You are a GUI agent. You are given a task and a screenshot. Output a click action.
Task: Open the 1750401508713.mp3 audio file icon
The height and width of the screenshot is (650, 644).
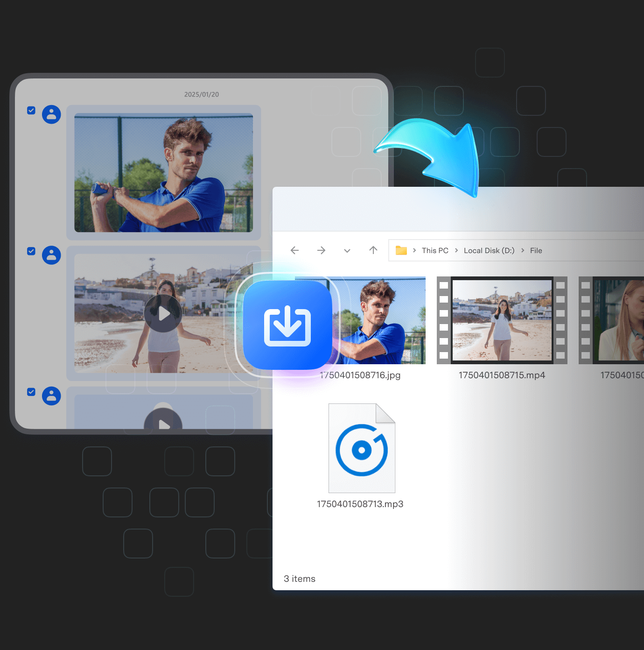[x=362, y=448]
